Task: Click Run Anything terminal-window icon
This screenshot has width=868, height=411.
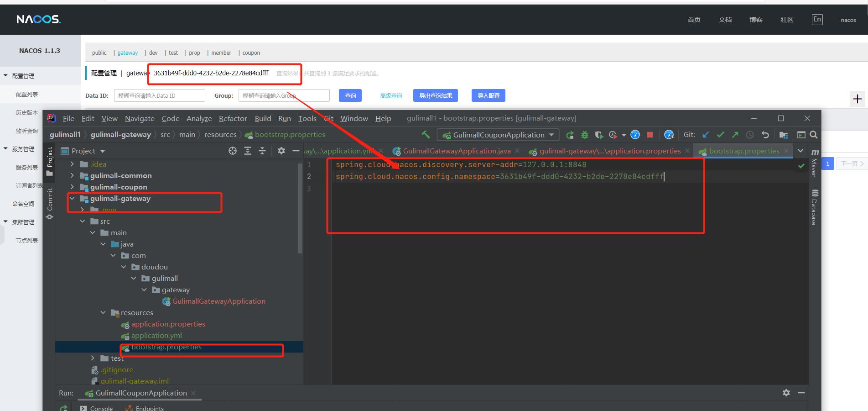Action: click(801, 135)
